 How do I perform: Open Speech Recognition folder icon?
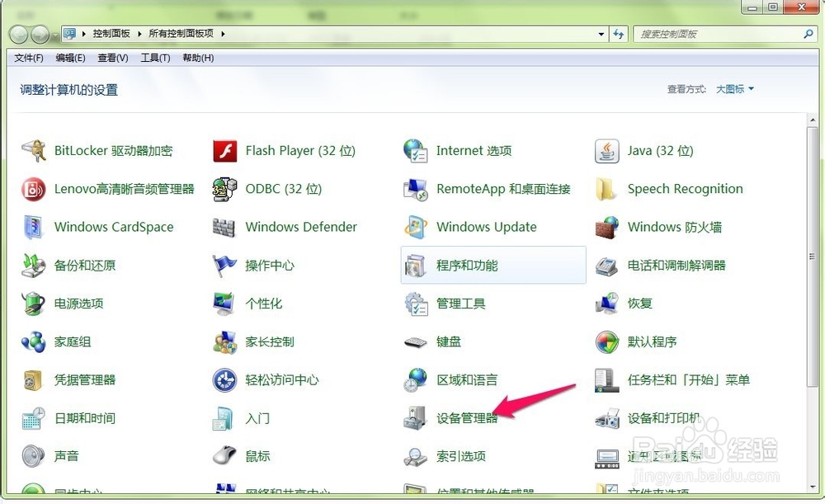pos(606,190)
